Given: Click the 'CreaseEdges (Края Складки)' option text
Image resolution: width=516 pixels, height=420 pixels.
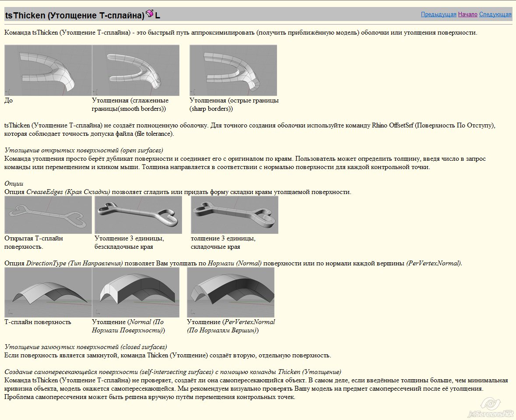Looking at the screenshot, I should [68, 192].
